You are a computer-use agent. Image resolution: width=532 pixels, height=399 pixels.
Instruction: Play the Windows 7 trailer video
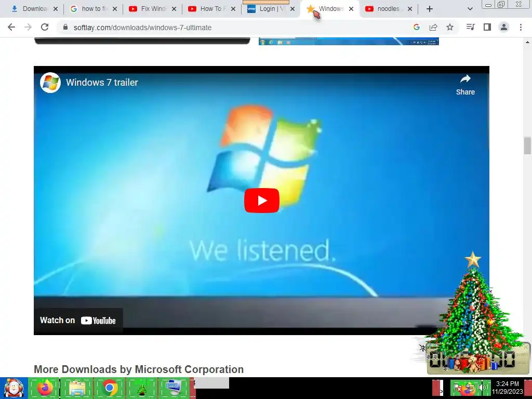click(262, 201)
